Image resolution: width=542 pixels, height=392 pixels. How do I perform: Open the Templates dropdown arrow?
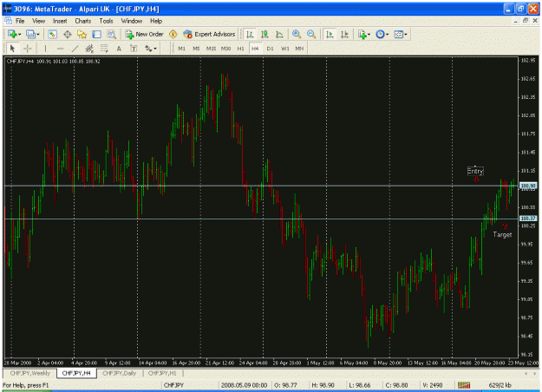point(406,34)
